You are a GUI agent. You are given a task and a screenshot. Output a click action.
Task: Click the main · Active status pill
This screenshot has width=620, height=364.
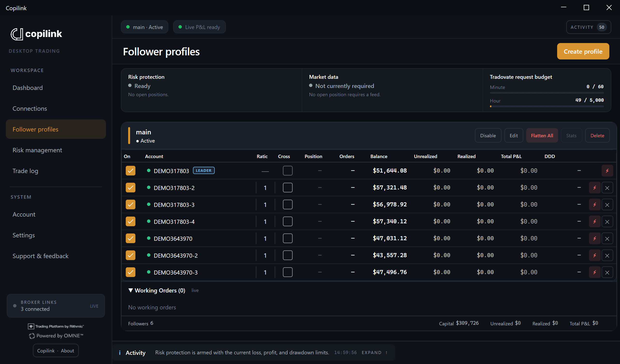click(x=144, y=27)
